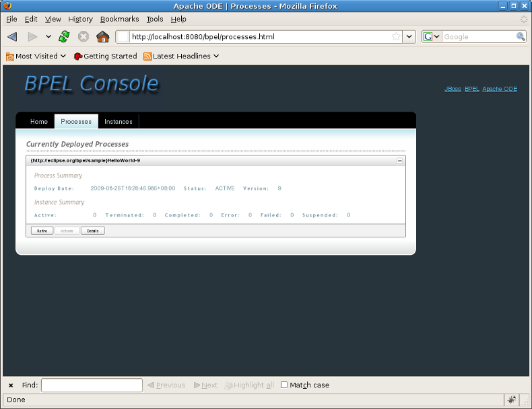Collapse the HelloWorld-9 process panel

tap(400, 161)
